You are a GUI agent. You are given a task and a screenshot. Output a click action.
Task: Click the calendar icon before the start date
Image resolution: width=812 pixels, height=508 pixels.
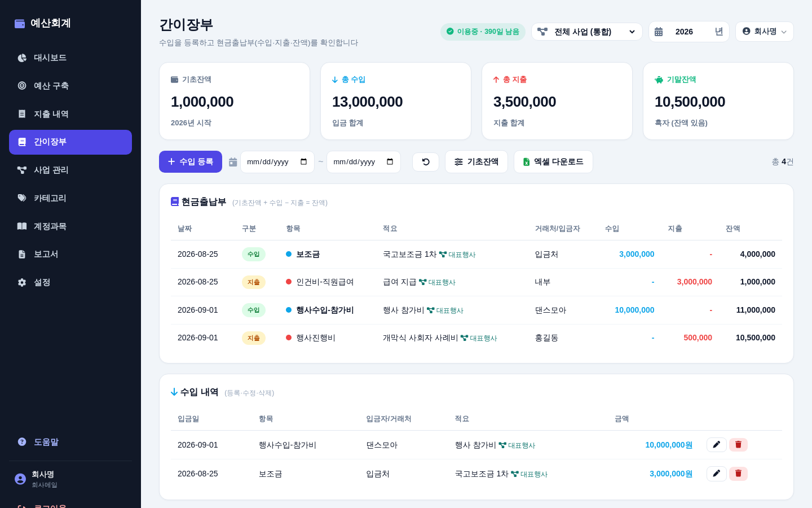[x=233, y=162]
